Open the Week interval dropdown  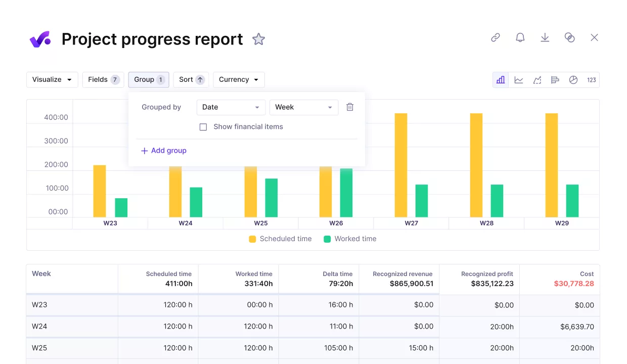click(x=303, y=107)
